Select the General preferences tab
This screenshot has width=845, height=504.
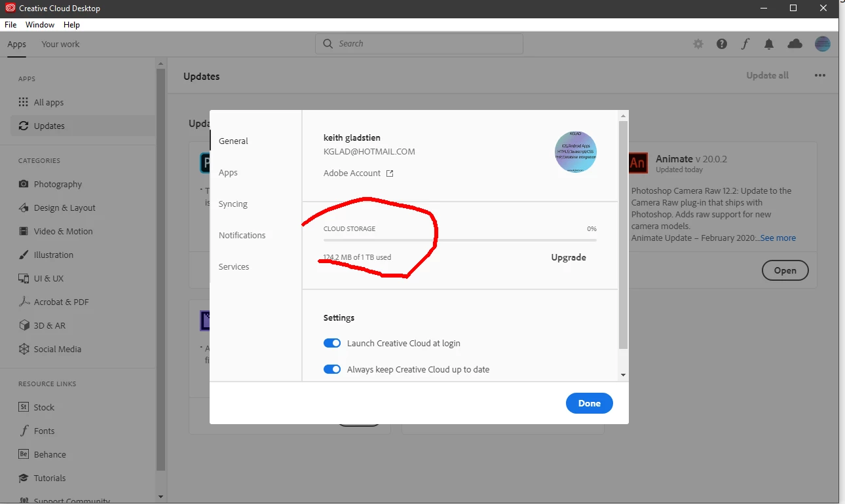coord(233,141)
